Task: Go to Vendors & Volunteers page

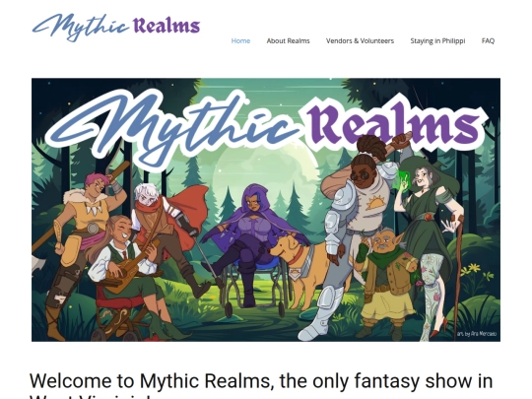Action: point(360,40)
